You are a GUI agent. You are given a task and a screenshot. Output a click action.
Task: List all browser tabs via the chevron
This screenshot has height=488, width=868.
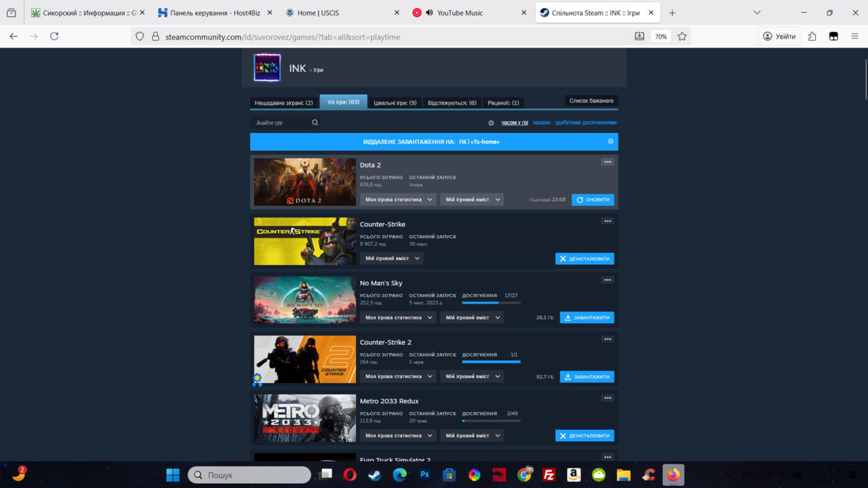(x=757, y=13)
